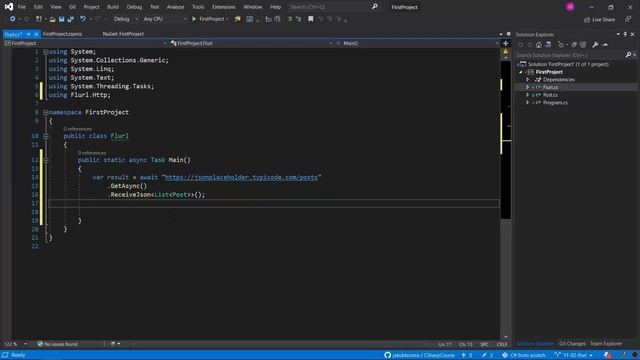Close the Flurl.cs tab
The height and width of the screenshot is (360, 640).
click(36, 34)
